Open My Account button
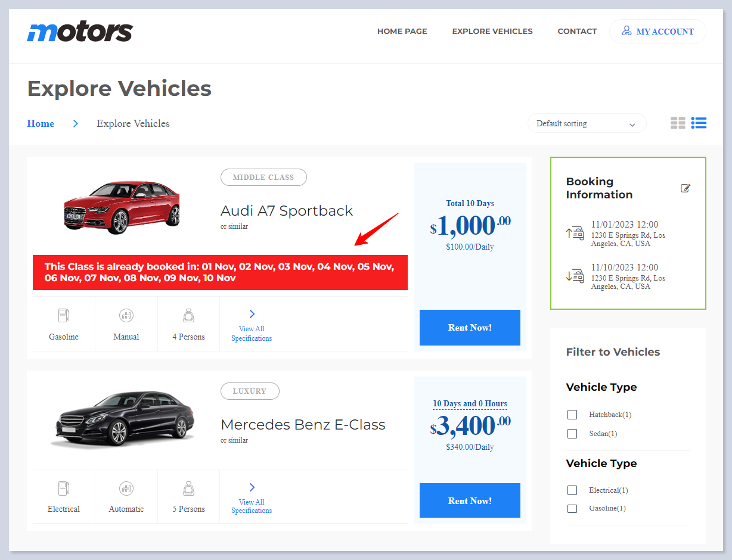 (x=657, y=32)
